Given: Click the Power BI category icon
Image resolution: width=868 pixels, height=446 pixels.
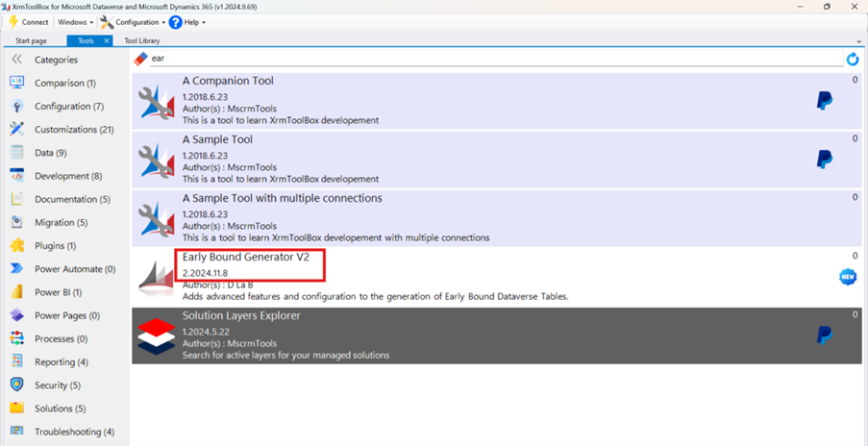Looking at the screenshot, I should (x=16, y=292).
